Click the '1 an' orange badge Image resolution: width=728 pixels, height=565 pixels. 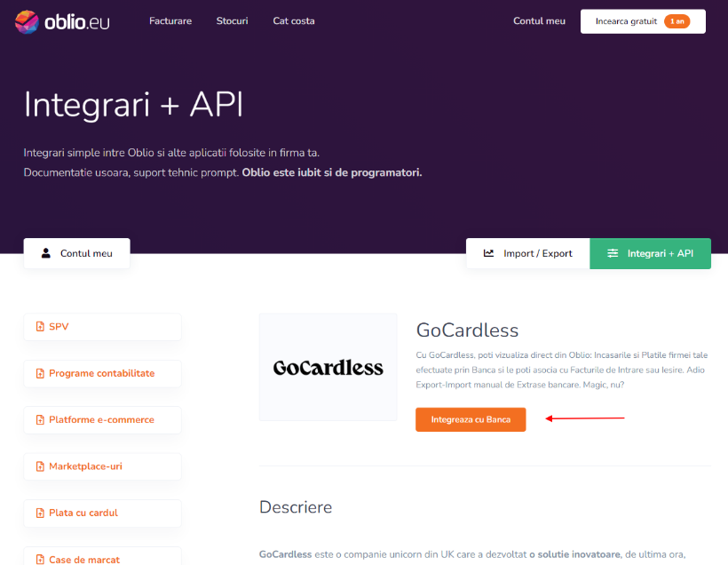(677, 21)
